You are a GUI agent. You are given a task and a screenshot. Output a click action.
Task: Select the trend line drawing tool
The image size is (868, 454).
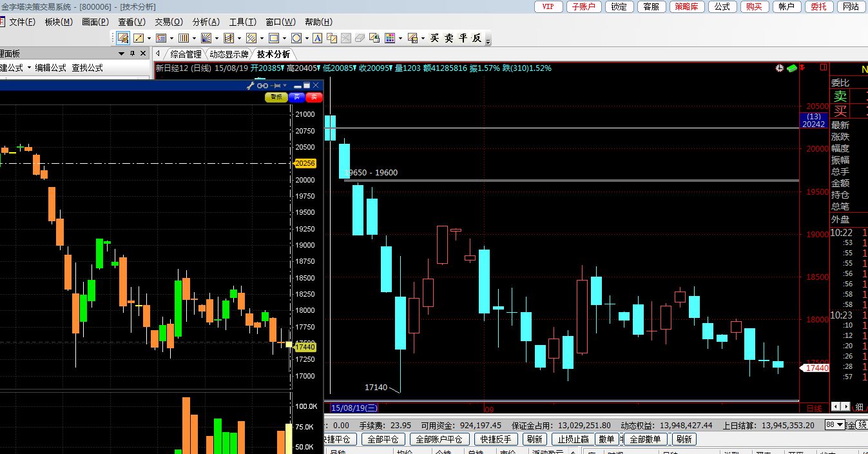click(x=139, y=39)
